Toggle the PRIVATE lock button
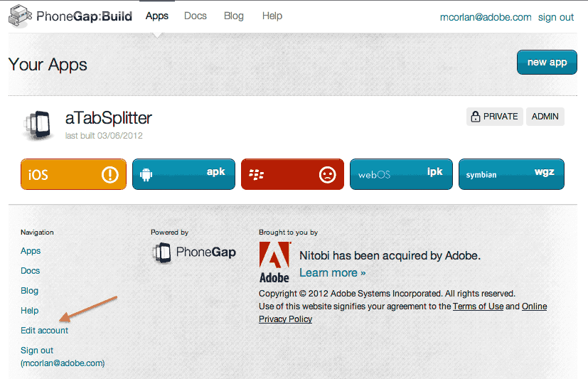Viewport: 588px width, 379px height. pos(495,117)
